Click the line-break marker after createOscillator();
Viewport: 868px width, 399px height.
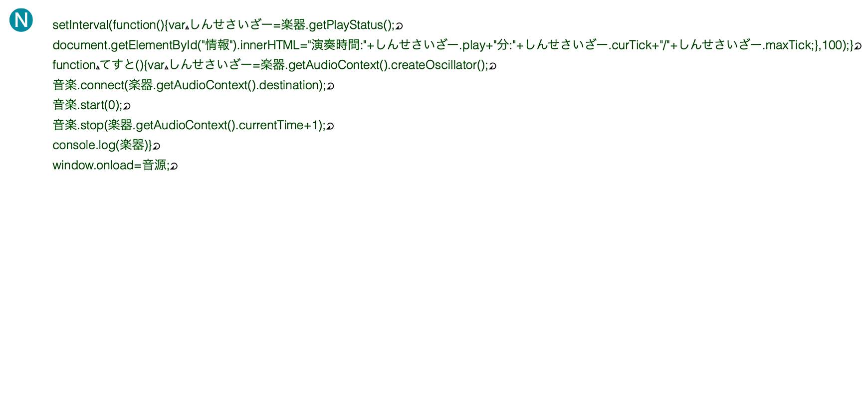[x=493, y=66]
